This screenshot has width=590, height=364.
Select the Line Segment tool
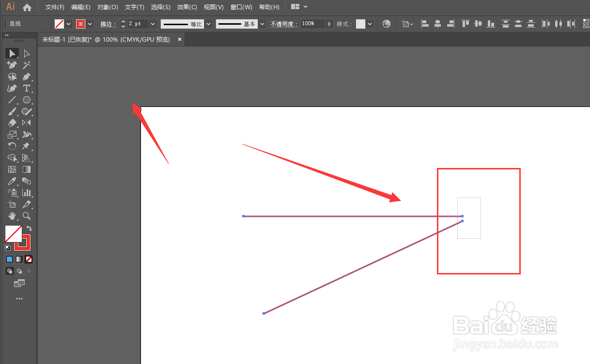12,100
